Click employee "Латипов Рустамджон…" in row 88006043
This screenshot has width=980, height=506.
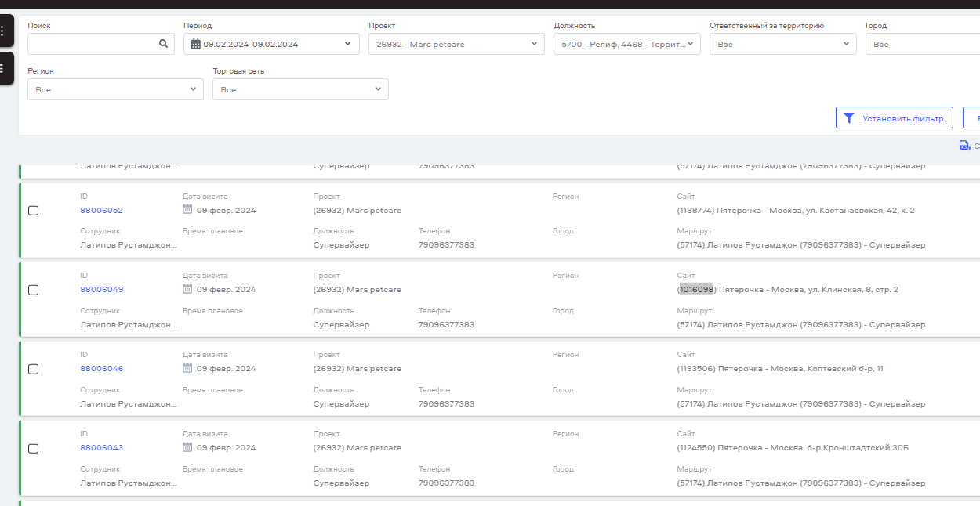pyautogui.click(x=129, y=483)
